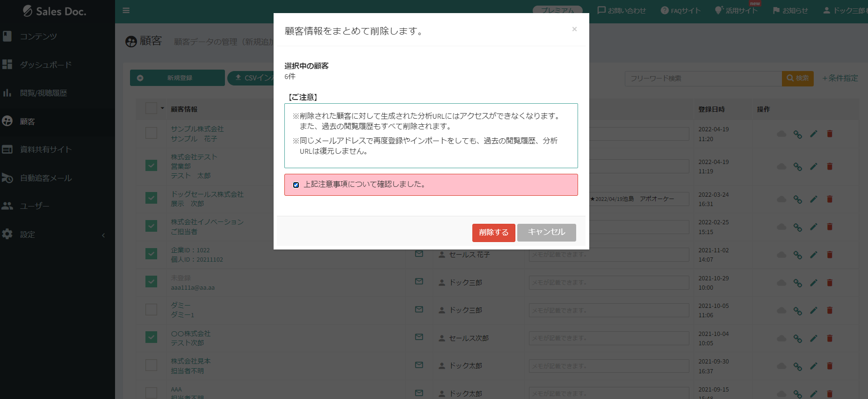
Task: Click link icon for ドッグセールス株式会社 row
Action: pos(798,199)
